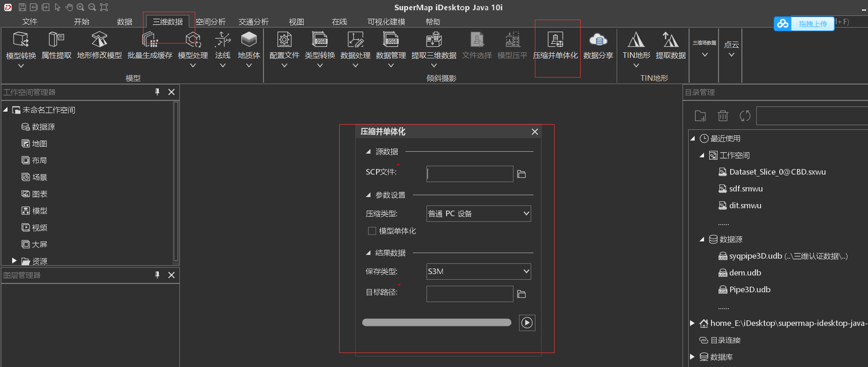Pin the 图层管理器 panel
The width and height of the screenshot is (868, 367).
(x=157, y=275)
